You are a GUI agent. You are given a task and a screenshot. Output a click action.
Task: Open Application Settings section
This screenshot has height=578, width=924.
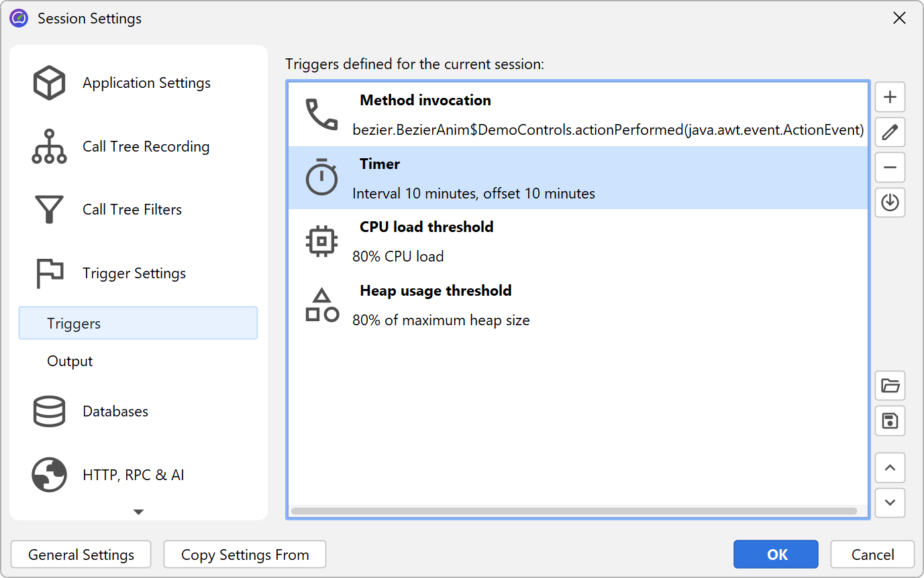point(146,83)
